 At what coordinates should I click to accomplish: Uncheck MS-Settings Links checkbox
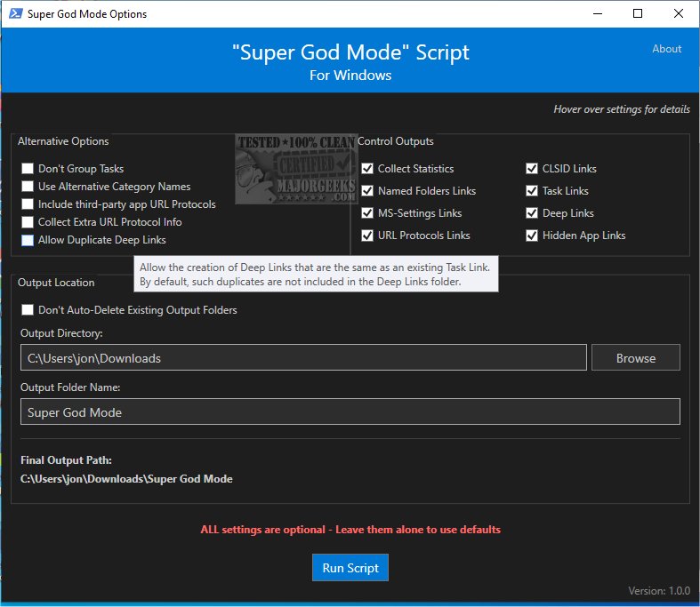click(x=368, y=213)
